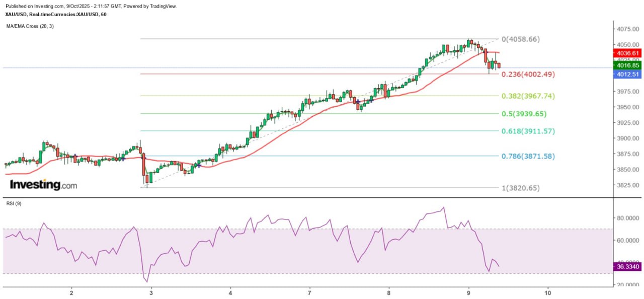Screen dimensions: 644x299
Task: Click the 1(3820.65) Fibonacci base label
Action: (521, 188)
